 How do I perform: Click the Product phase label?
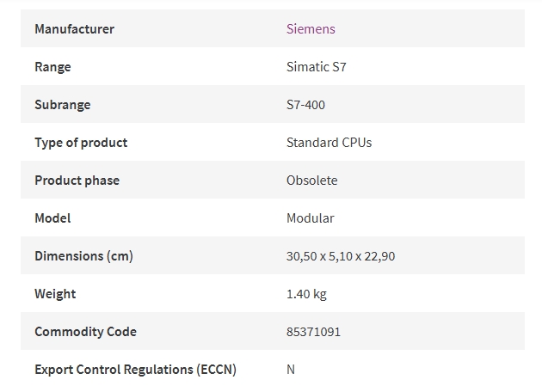[x=77, y=181]
